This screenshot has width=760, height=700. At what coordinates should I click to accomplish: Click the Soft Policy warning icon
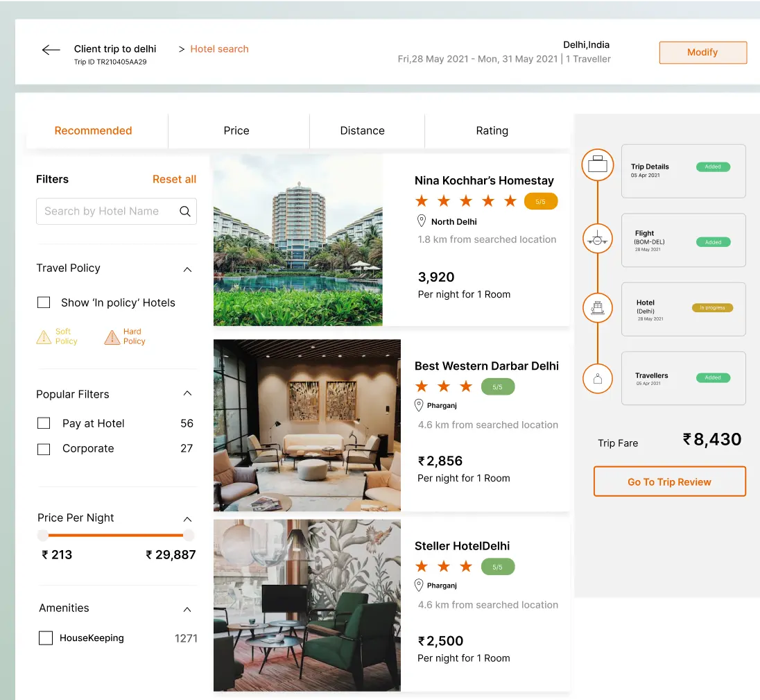[x=44, y=337]
